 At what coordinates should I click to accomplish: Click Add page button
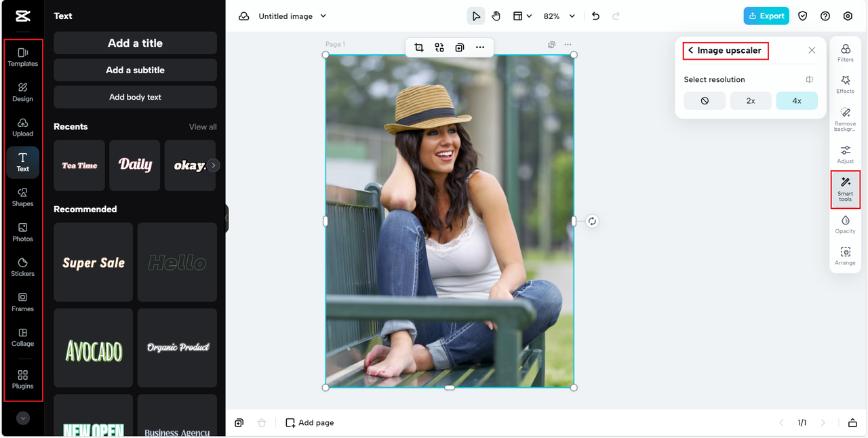(310, 423)
